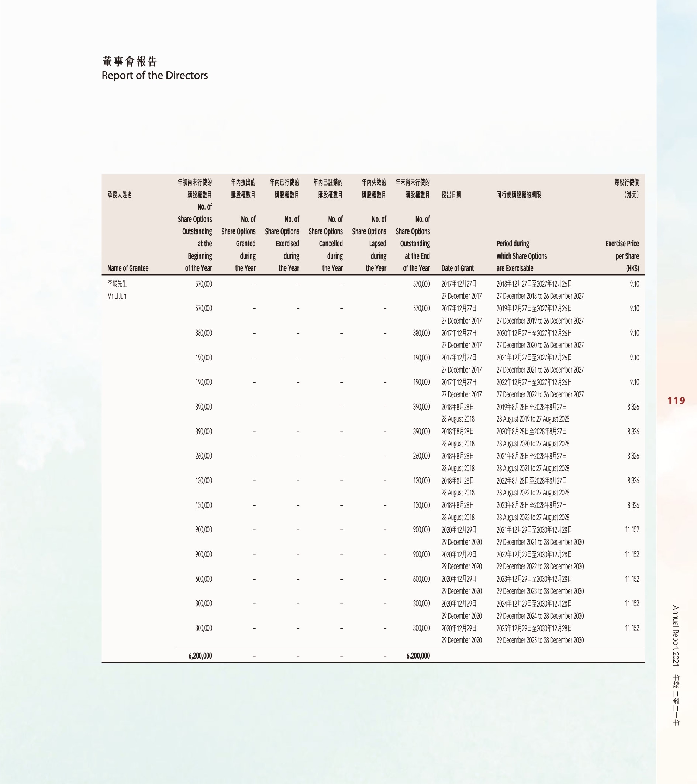697x784 pixels.
Task: Click the "Report of the Directors" heading
Action: [155, 75]
